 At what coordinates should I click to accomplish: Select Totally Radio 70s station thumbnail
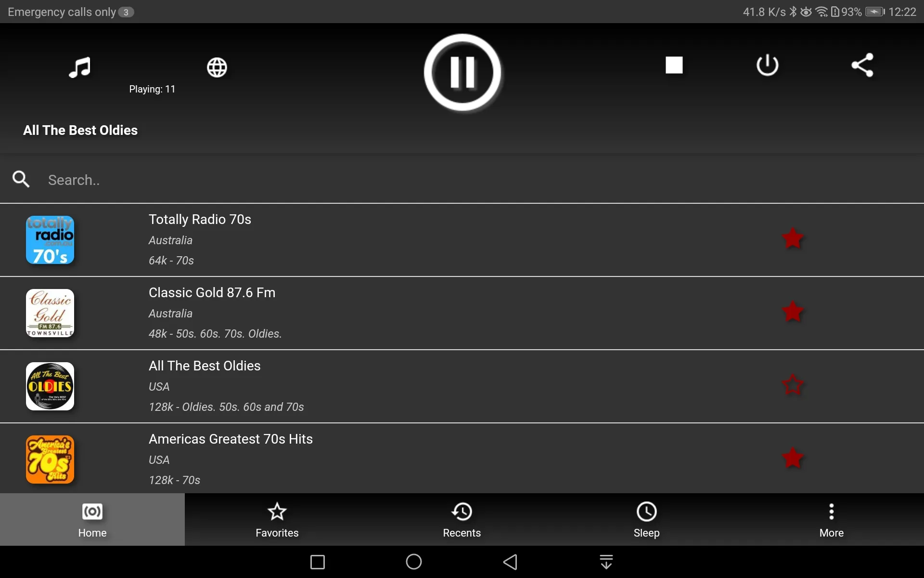(50, 239)
